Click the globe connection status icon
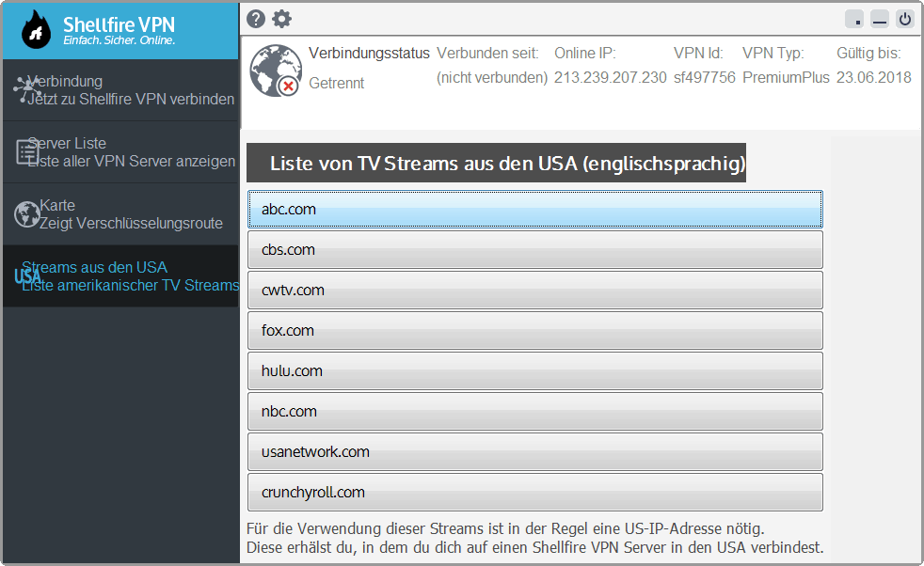 pyautogui.click(x=276, y=71)
